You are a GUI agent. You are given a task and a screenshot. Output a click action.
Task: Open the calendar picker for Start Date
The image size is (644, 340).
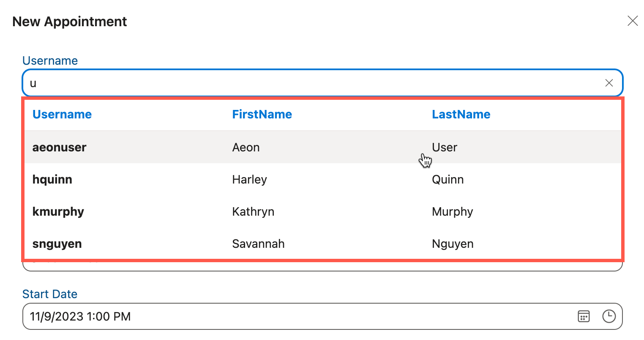click(584, 316)
